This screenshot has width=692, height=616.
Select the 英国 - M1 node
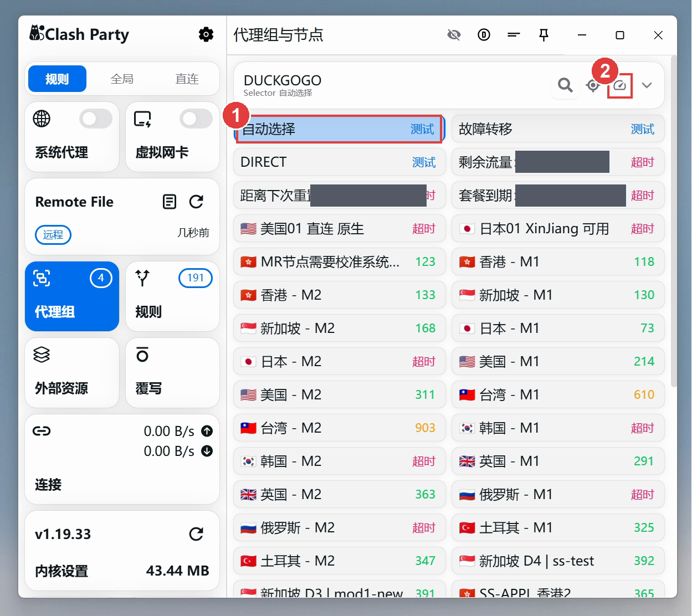pos(558,461)
